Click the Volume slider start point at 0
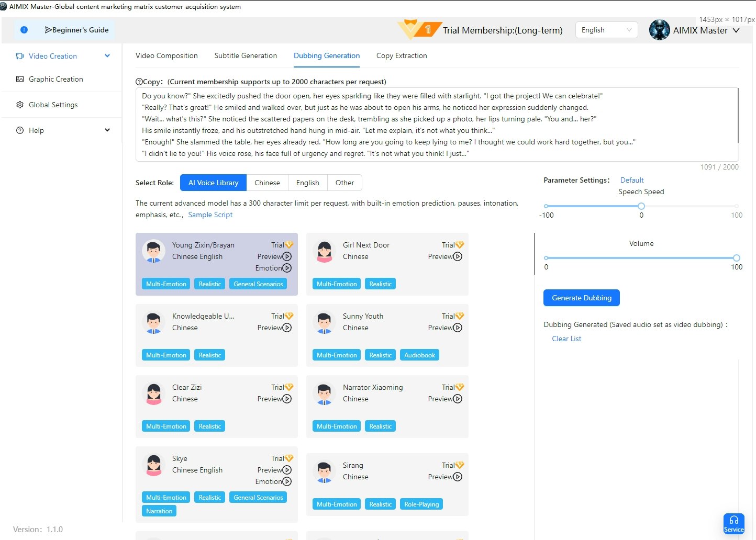Screen dimensions: 756x540 point(546,258)
